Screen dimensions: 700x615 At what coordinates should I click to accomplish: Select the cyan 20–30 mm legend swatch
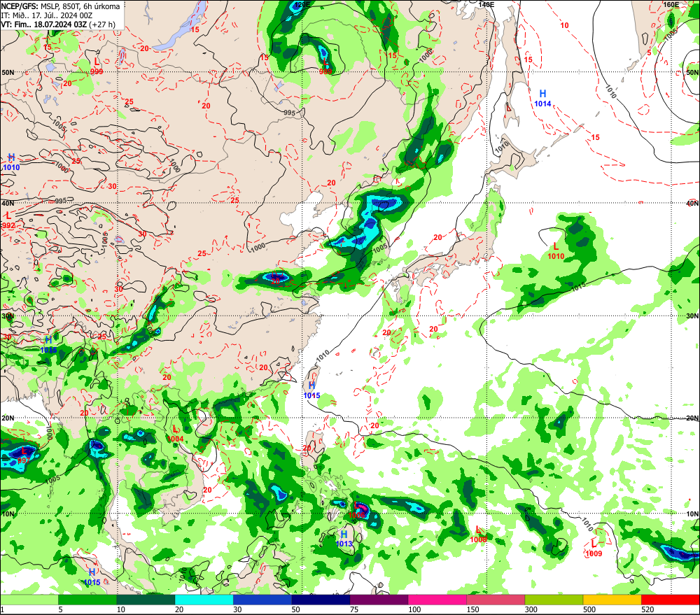(204, 600)
